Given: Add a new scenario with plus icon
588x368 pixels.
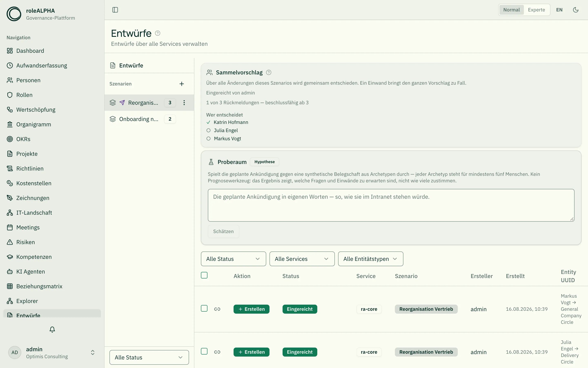Looking at the screenshot, I should (182, 84).
